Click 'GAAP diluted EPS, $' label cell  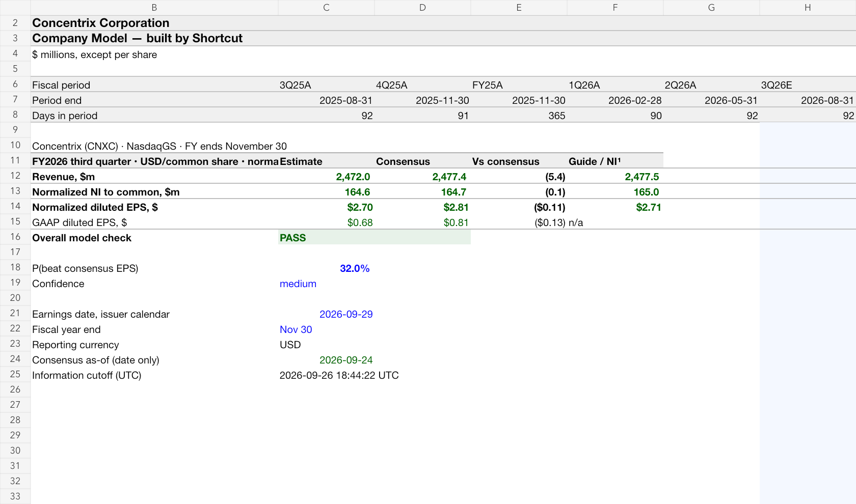pyautogui.click(x=154, y=222)
